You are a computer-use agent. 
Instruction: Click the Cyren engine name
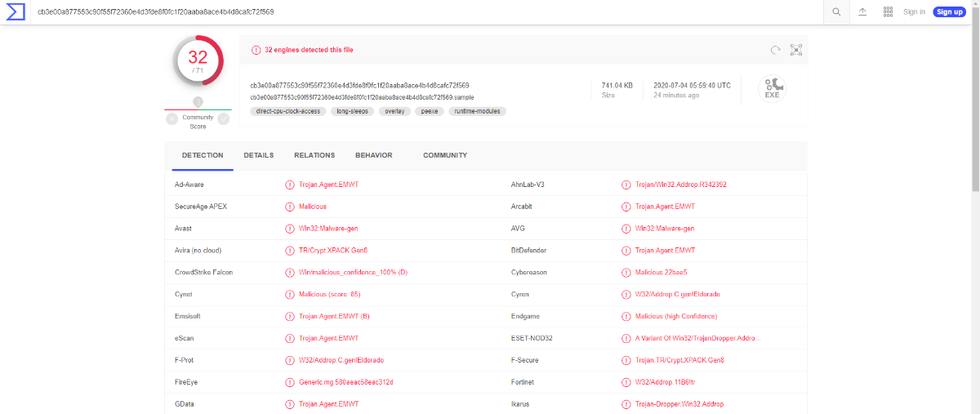tap(520, 294)
